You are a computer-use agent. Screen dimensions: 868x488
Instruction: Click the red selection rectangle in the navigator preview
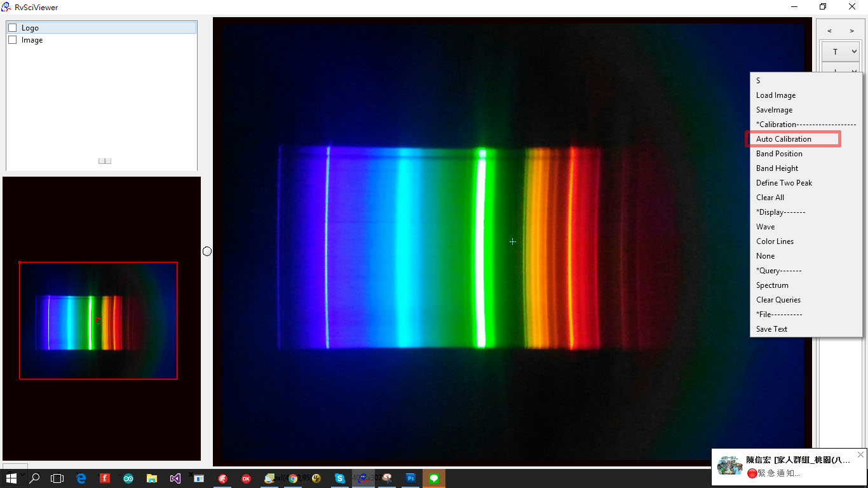98,320
